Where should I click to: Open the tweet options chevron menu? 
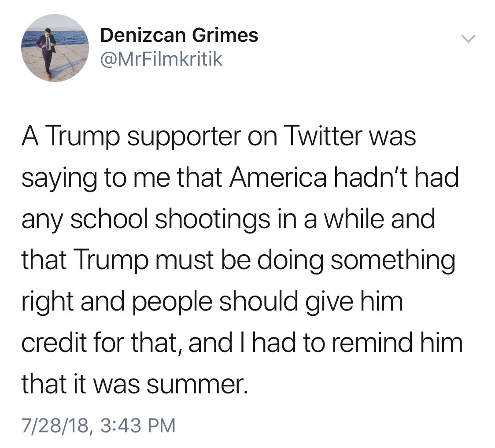(469, 39)
